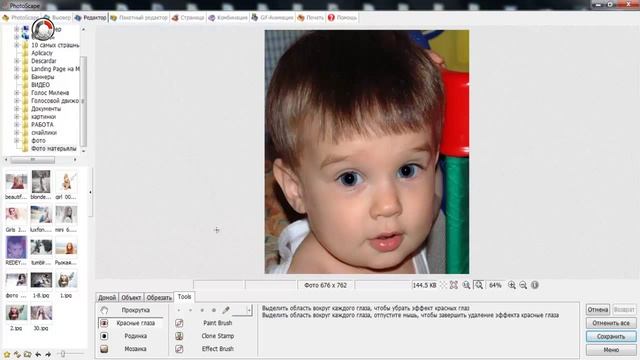
Task: Open the Пакетный редактор tab
Action: pyautogui.click(x=139, y=18)
